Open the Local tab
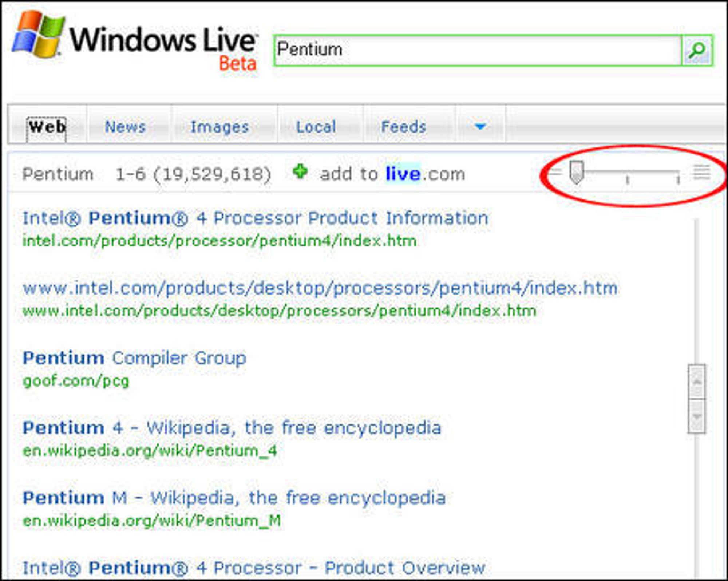Viewport: 728px width, 581px height. pos(316,127)
